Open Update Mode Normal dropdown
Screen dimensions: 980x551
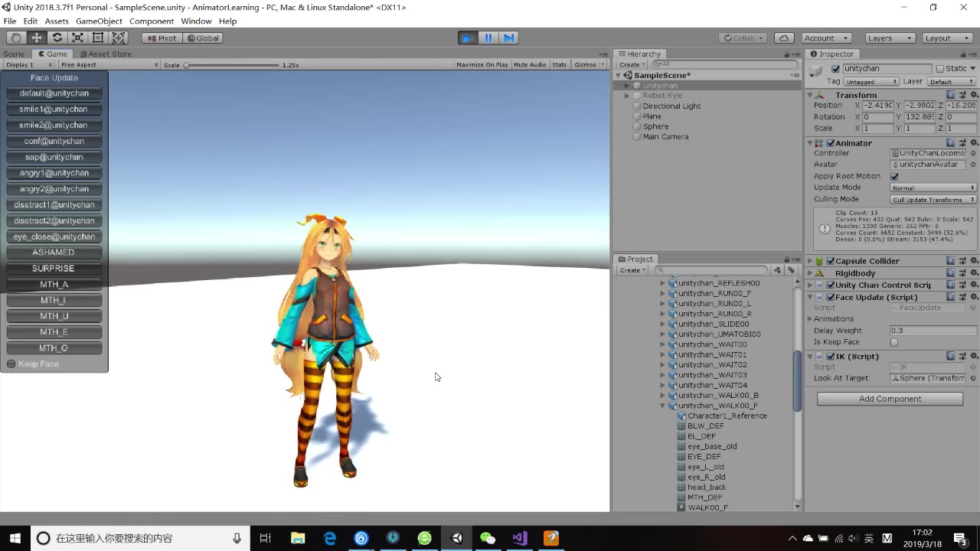tap(933, 187)
